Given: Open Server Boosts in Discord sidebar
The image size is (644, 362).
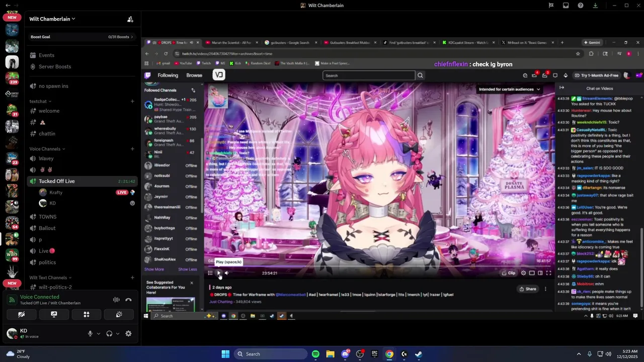Looking at the screenshot, I should (82, 66).
